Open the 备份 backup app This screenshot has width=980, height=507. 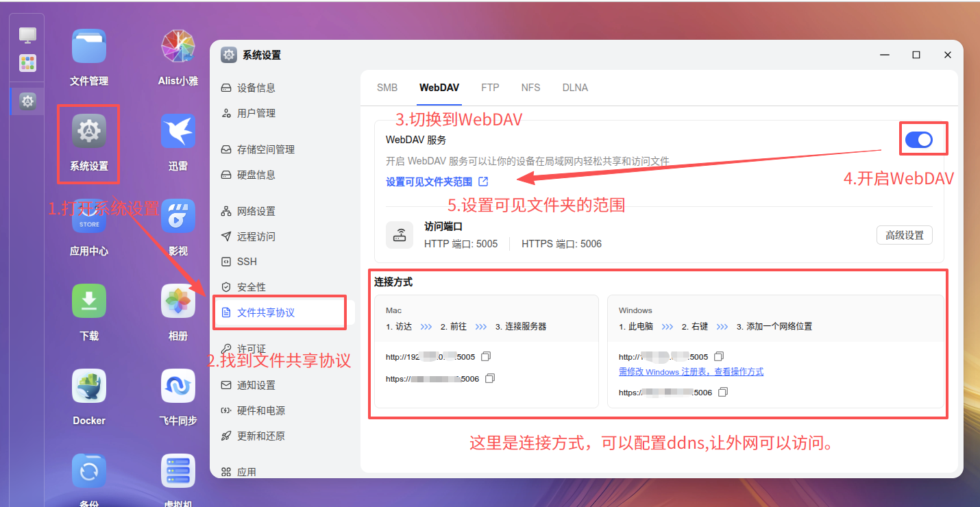point(88,471)
